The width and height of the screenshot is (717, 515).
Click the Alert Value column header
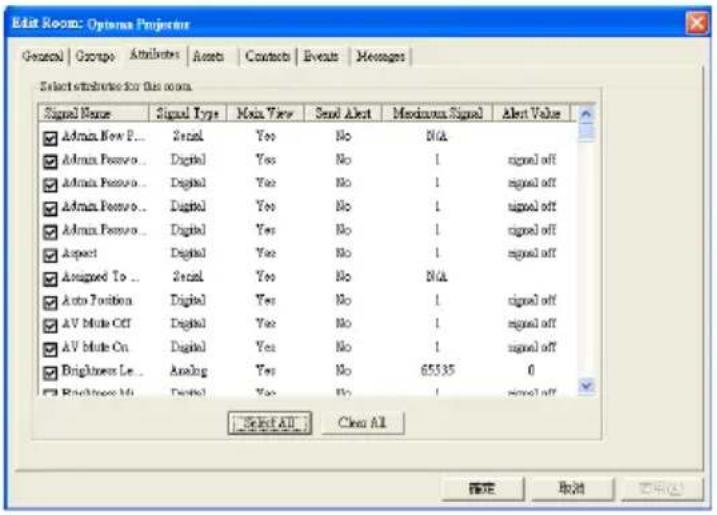(531, 113)
